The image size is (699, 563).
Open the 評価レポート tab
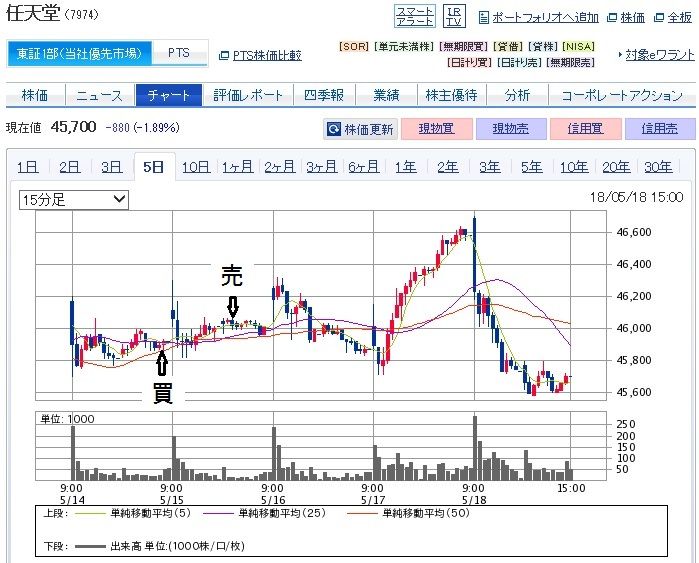(248, 95)
